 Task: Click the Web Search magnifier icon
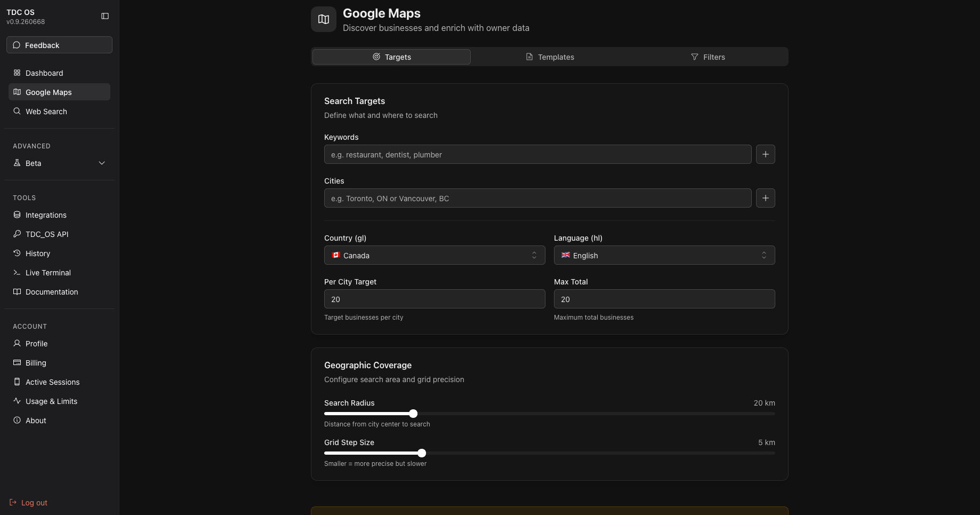17,112
